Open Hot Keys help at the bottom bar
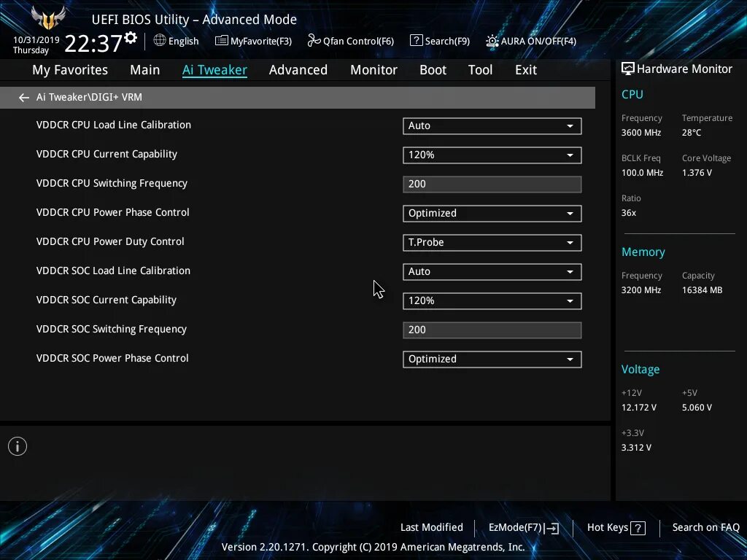This screenshot has width=747, height=560. point(615,527)
